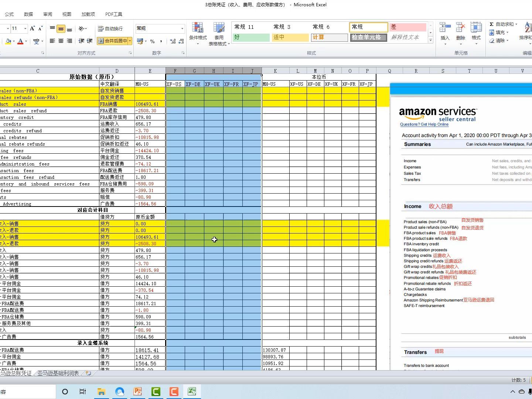Open the font size dropdown

(x=25, y=28)
